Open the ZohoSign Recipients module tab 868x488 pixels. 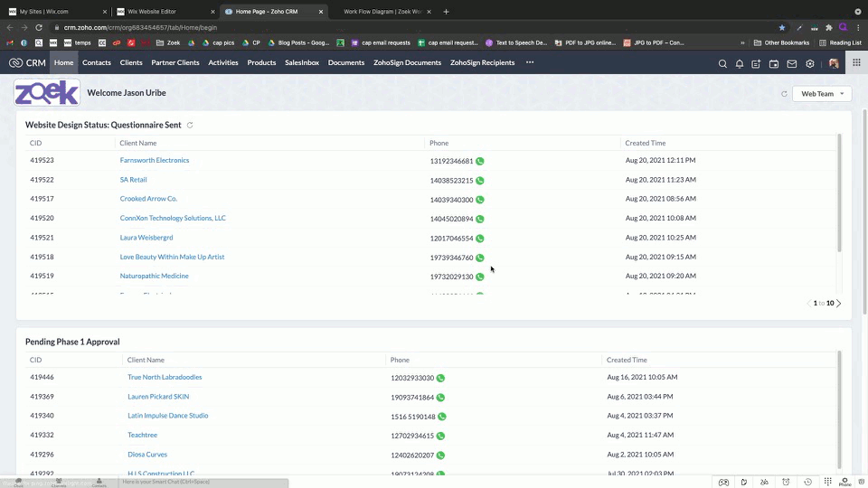pyautogui.click(x=482, y=62)
